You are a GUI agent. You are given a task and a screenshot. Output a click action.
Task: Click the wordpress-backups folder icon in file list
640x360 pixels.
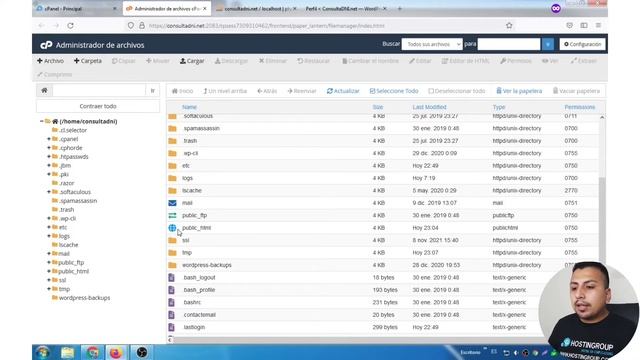172,265
